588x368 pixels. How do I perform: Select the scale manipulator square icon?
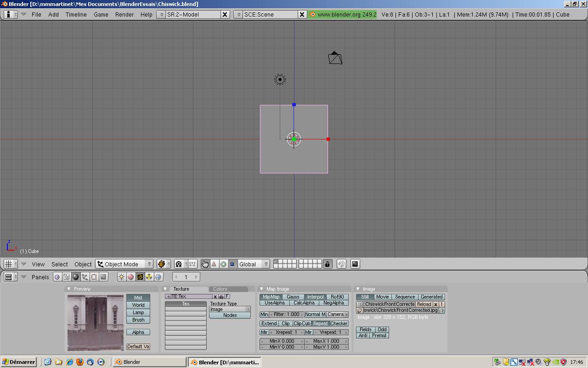click(x=232, y=264)
